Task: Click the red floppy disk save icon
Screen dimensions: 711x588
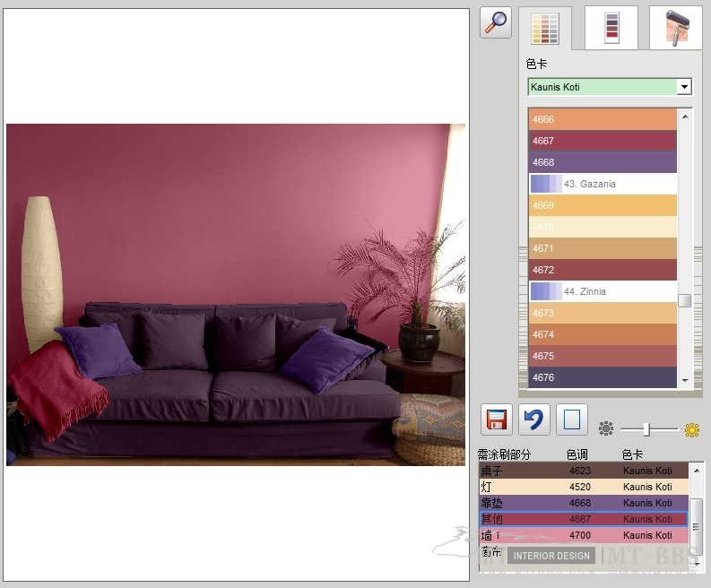Action: point(497,419)
